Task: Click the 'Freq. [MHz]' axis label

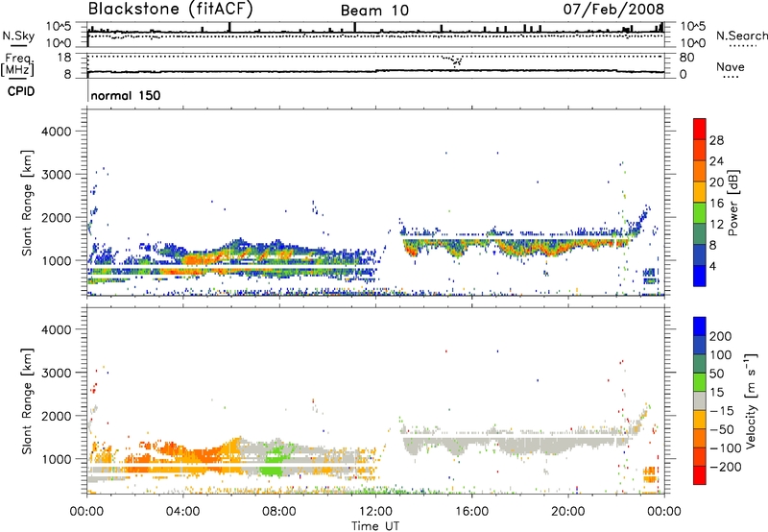Action: [x=17, y=64]
